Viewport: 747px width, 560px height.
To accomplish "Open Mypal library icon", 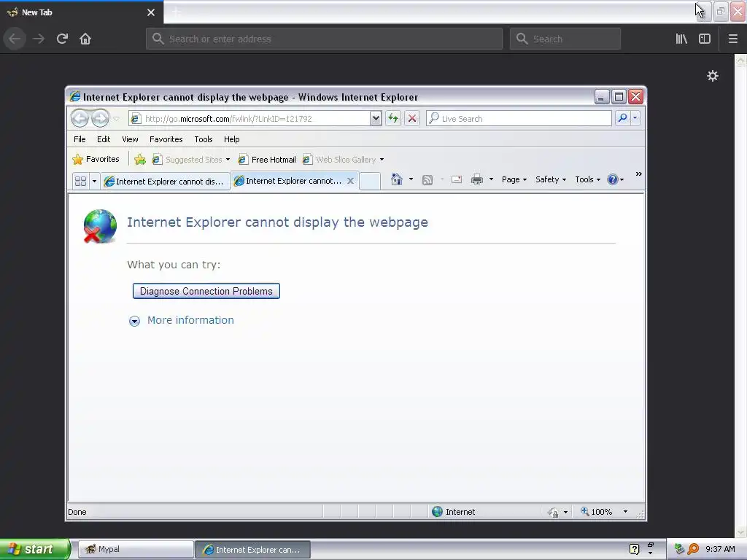I will pos(681,39).
